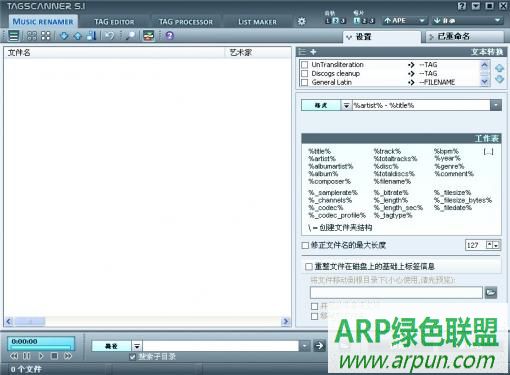Click the magnifier search toolbar icon
Image resolution: width=510 pixels, height=375 pixels.
(x=130, y=36)
